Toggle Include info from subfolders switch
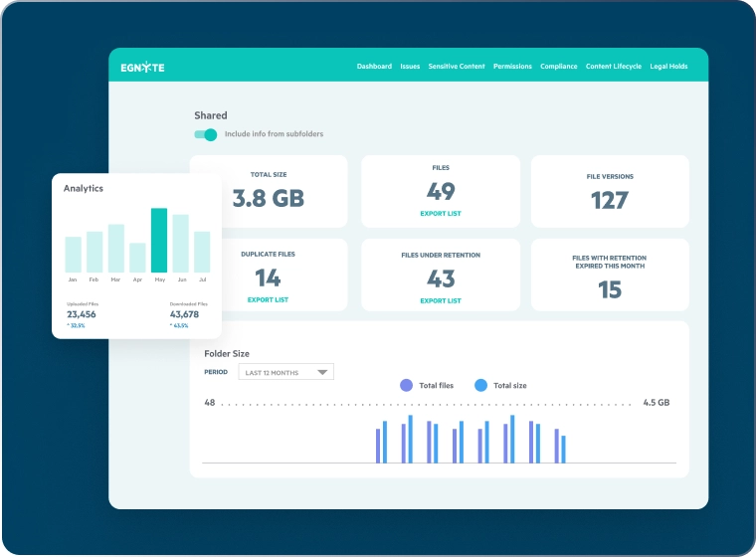Viewport: 756px width, 557px height. coord(206,134)
